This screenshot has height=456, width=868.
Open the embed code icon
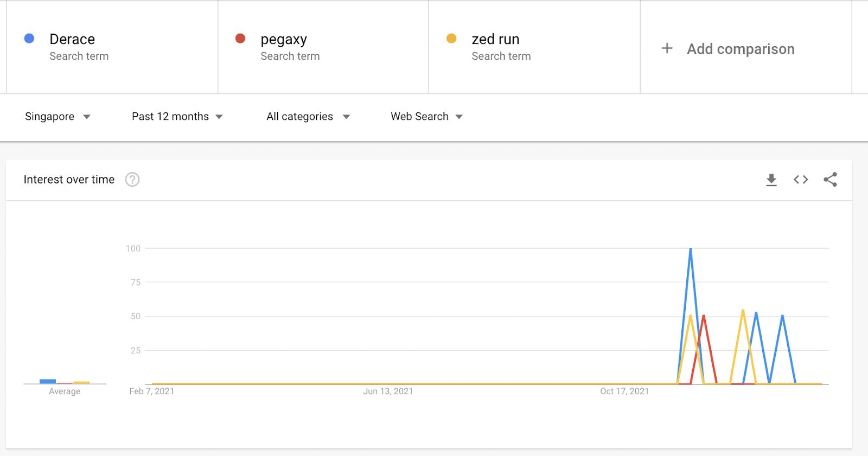point(801,180)
